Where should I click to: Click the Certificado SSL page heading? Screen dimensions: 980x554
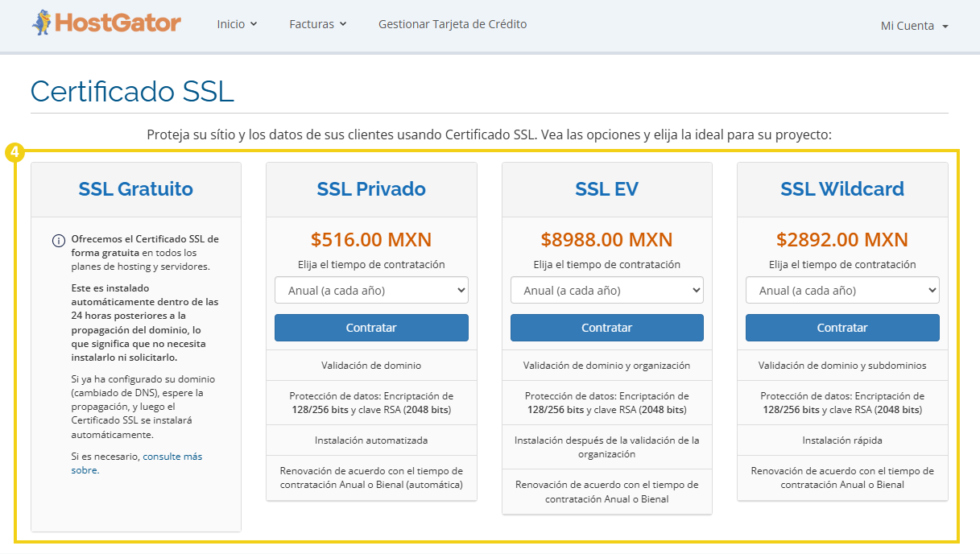(132, 91)
